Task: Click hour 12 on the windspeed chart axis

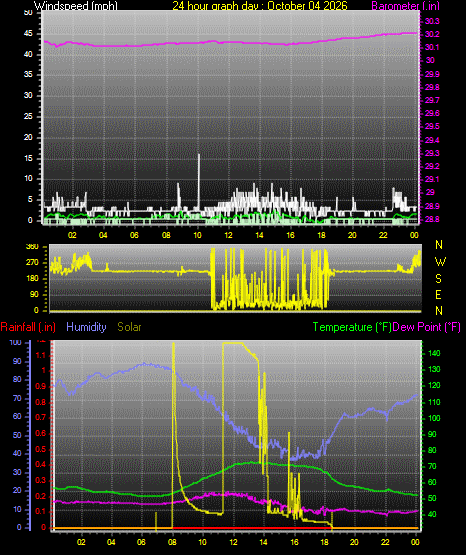Action: coord(228,235)
